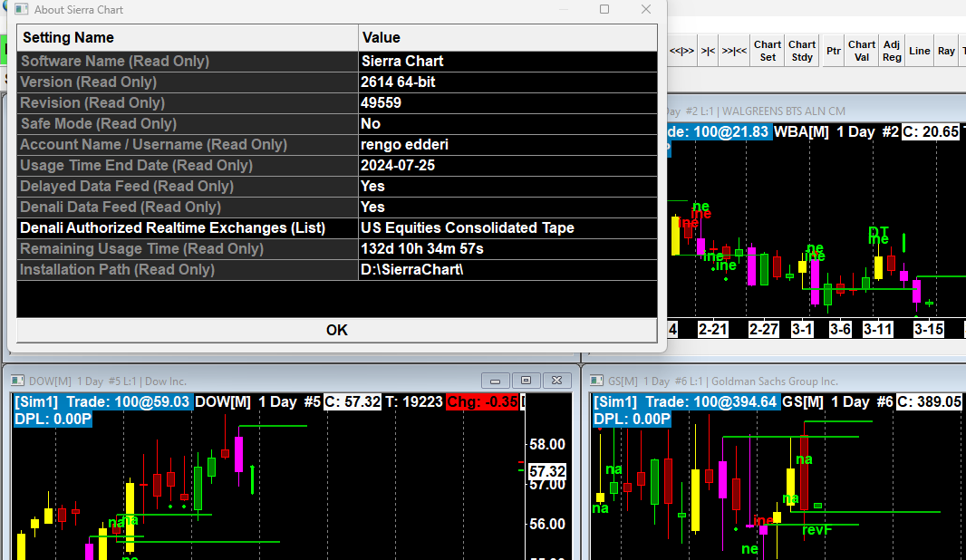966x560 pixels.
Task: Click the revF label on GS chart
Action: coord(816,530)
